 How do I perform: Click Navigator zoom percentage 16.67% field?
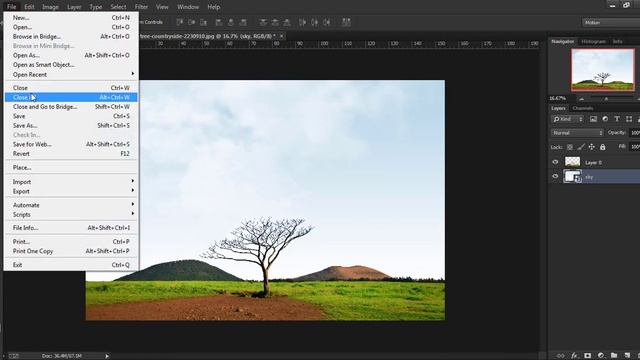(x=558, y=98)
